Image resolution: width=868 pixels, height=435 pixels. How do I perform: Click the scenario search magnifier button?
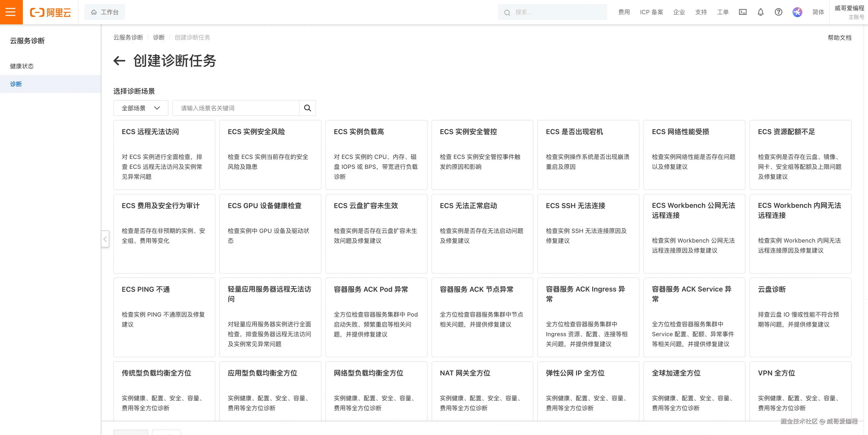(307, 108)
